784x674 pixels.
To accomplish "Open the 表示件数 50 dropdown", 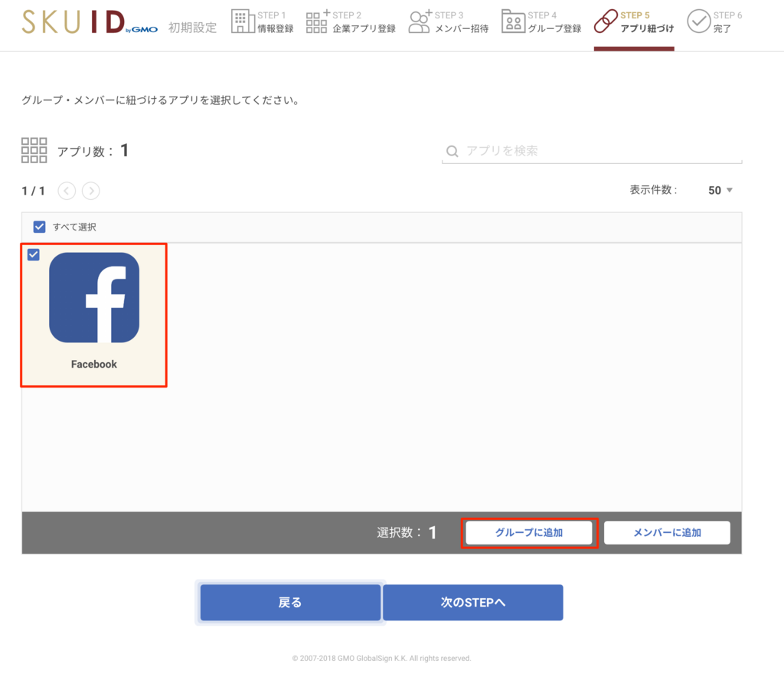I will click(720, 190).
